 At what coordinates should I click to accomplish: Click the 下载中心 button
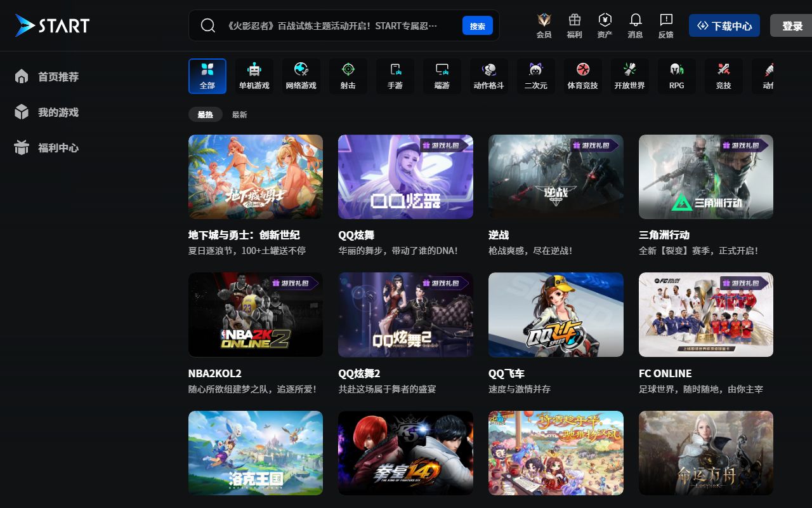pos(724,26)
